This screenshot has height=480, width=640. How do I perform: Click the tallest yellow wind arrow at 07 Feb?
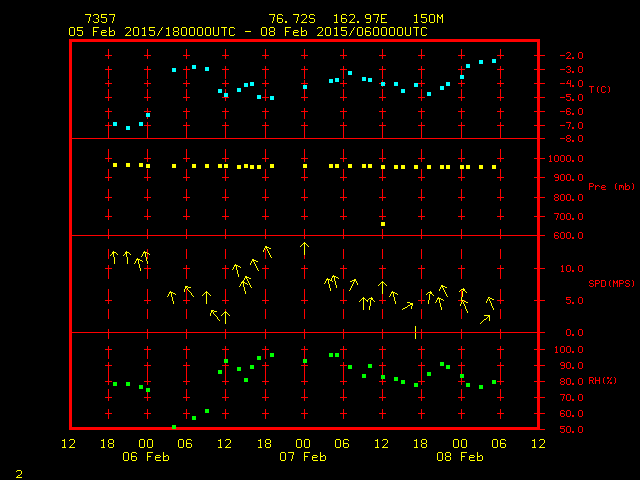point(304,248)
